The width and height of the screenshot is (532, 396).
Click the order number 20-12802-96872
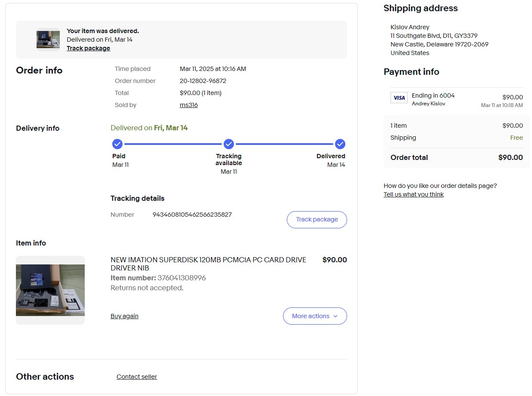coord(203,81)
